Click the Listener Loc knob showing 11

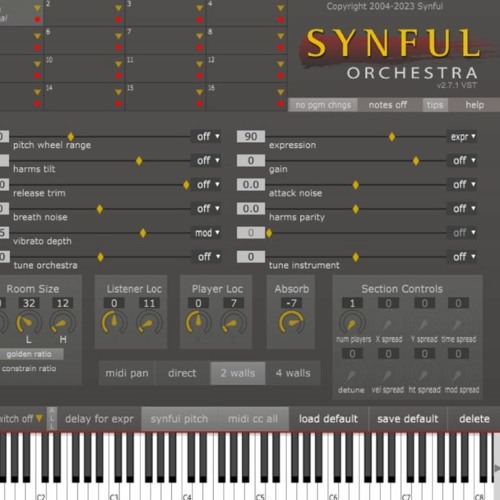pyautogui.click(x=149, y=322)
